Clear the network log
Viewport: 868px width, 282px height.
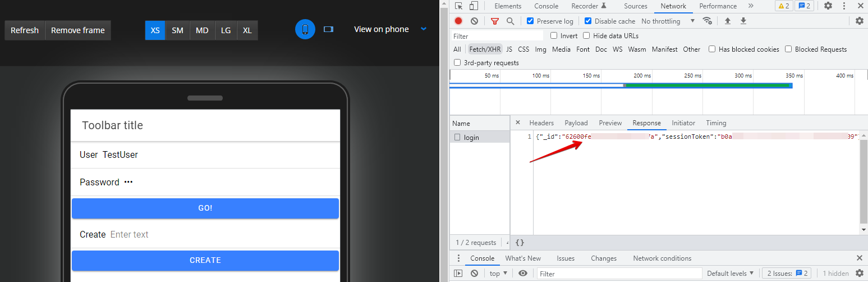pyautogui.click(x=474, y=21)
